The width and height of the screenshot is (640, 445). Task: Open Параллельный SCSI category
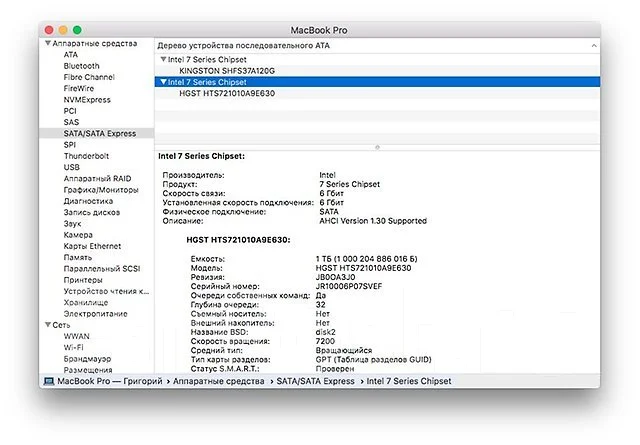point(102,269)
